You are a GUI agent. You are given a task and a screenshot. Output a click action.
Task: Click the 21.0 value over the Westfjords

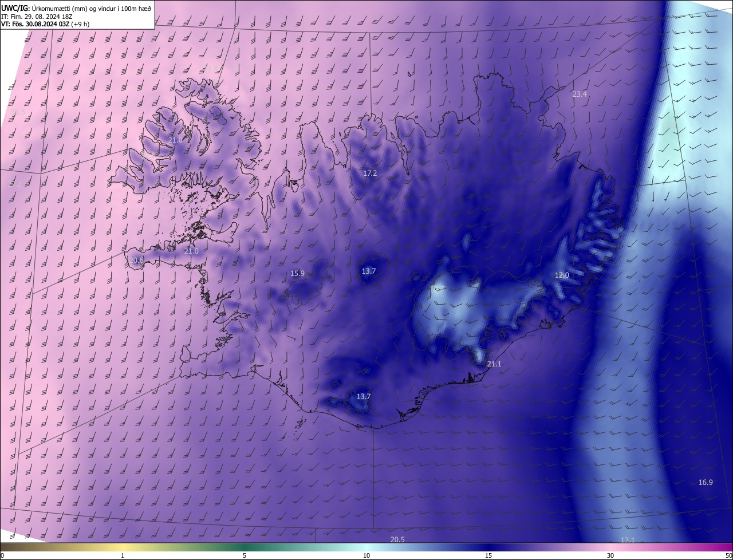point(175,140)
